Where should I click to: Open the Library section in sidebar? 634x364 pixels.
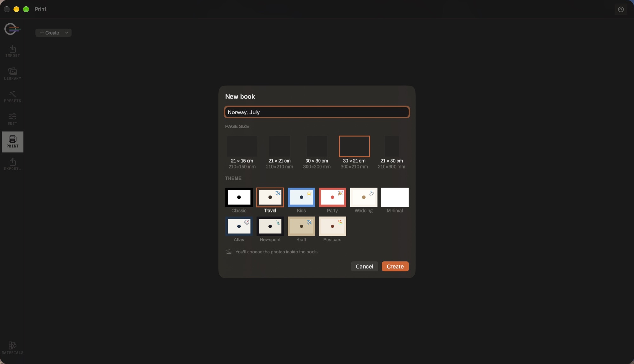(x=12, y=74)
